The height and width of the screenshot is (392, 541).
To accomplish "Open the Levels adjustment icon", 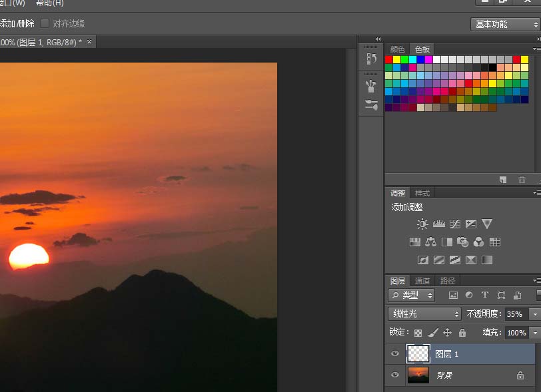I will click(438, 224).
